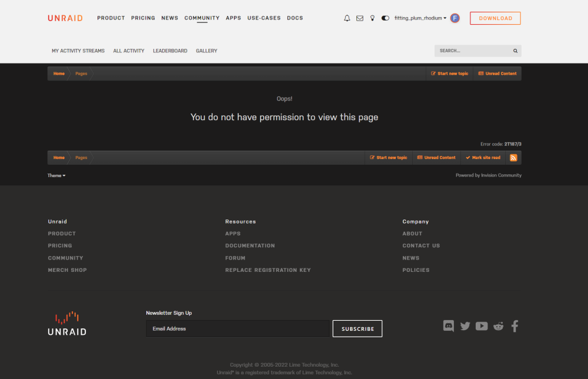This screenshot has height=379, width=588.
Task: Click the Email Address newsletter field
Action: [x=238, y=329]
